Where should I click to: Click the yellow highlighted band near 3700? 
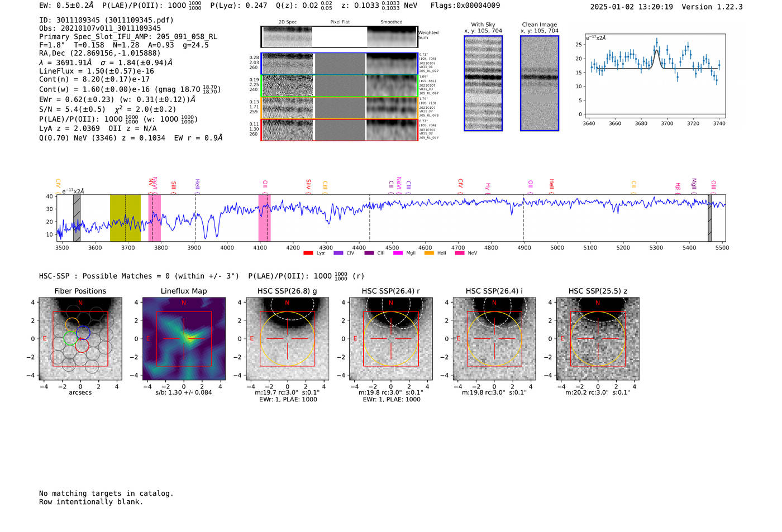[x=125, y=218]
